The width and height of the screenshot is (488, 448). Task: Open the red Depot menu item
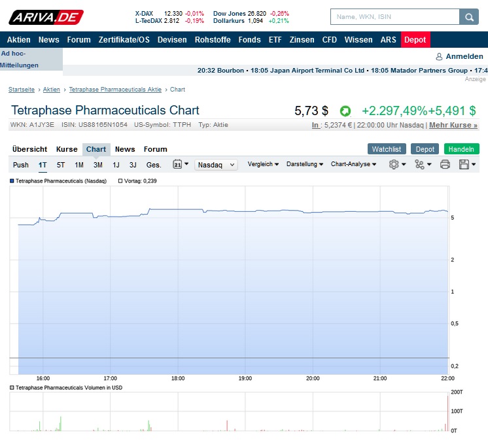click(x=415, y=40)
